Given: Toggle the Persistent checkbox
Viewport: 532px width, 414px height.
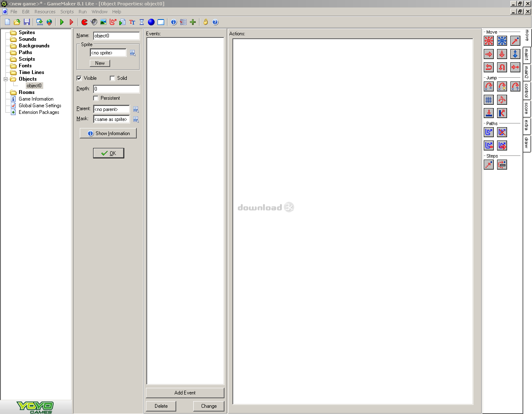Looking at the screenshot, I should point(96,98).
